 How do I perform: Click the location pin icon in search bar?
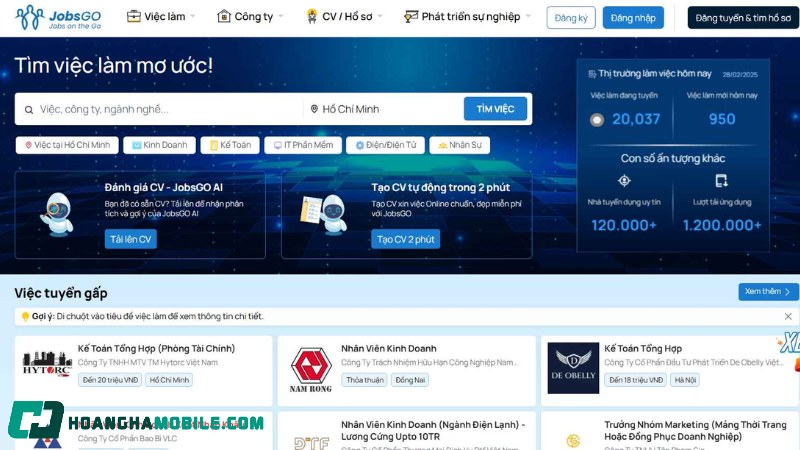[314, 109]
